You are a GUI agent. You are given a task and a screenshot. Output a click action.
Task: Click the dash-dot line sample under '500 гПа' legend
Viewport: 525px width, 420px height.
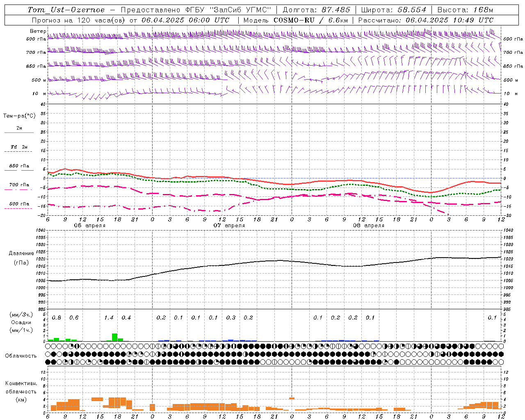point(19,209)
